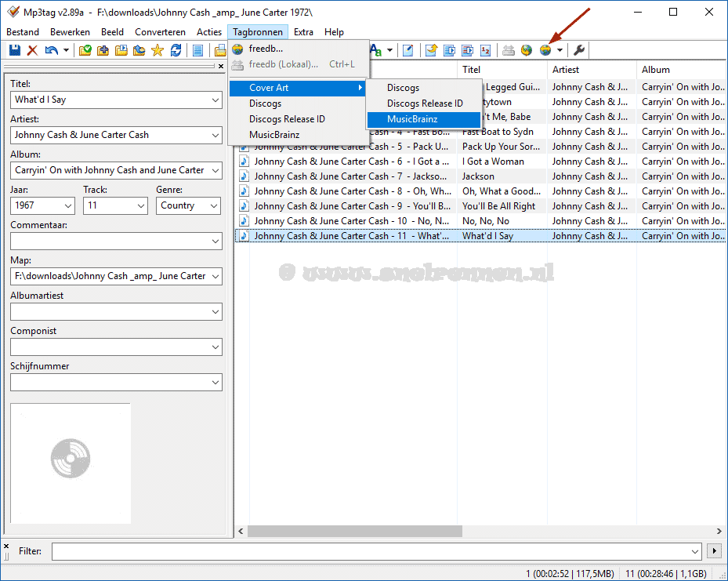Click the folder icon with blue up arrow
The image size is (728, 581).
(x=139, y=50)
